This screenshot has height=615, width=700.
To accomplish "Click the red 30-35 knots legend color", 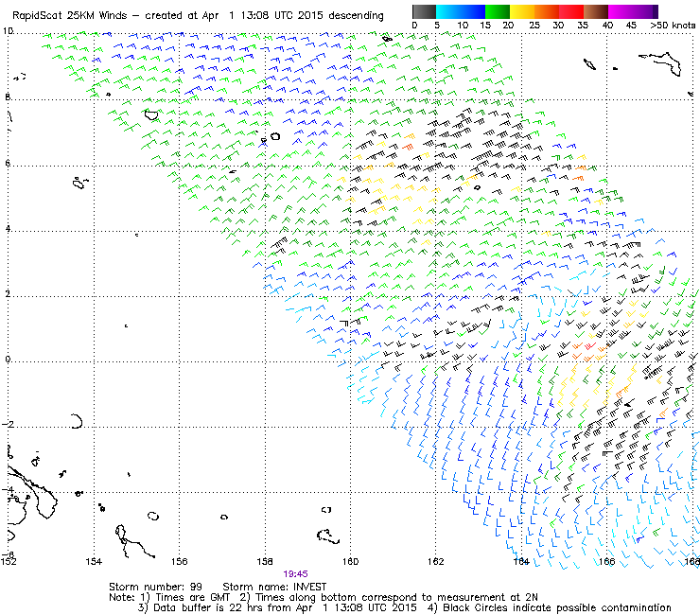I will 571,11.
